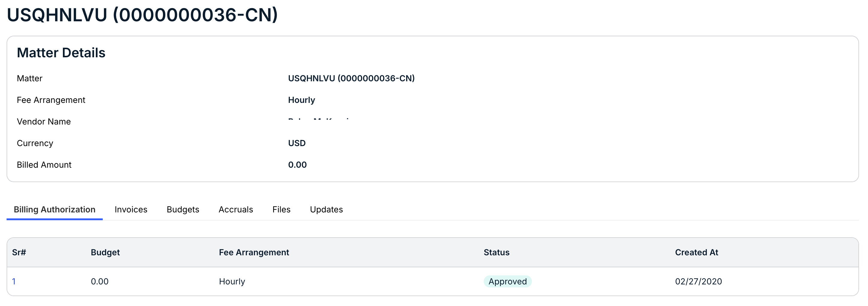Click the Approved status badge
Viewport: 868px width, 306px height.
507,281
